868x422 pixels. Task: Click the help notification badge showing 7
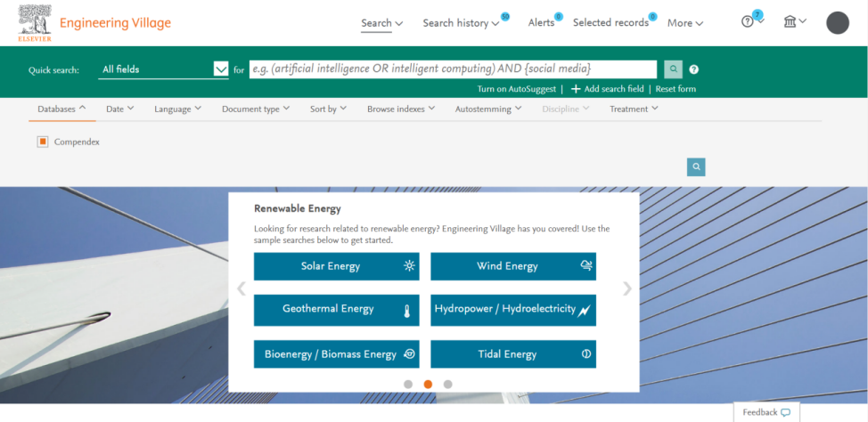pos(757,14)
